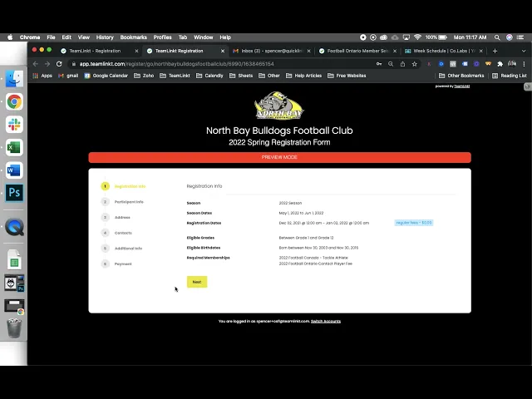Click the Switch Accounts link
This screenshot has width=532, height=399.
click(326, 322)
